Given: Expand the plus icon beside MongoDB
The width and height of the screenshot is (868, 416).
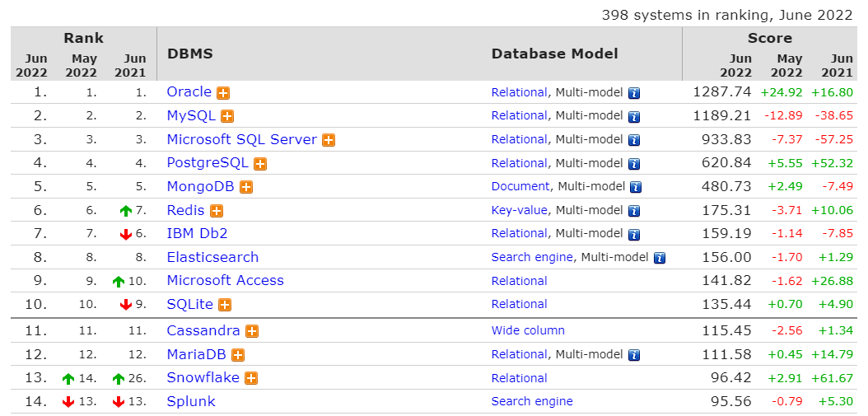Looking at the screenshot, I should [246, 187].
